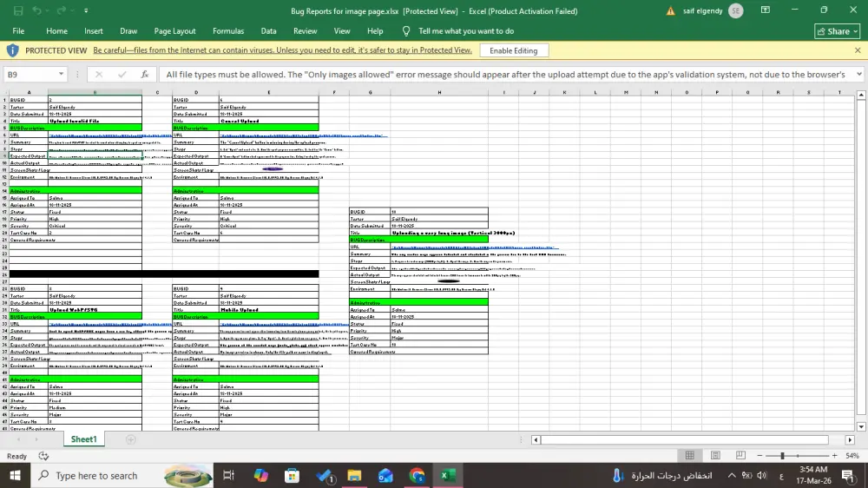
Task: Click the zoom slider handle
Action: pos(782,455)
